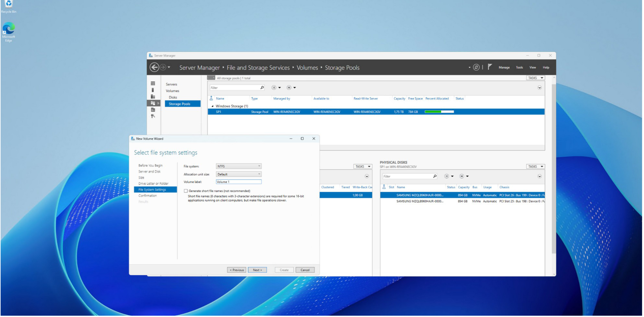This screenshot has width=644, height=317.
Task: Open the Tools menu
Action: pyautogui.click(x=519, y=68)
